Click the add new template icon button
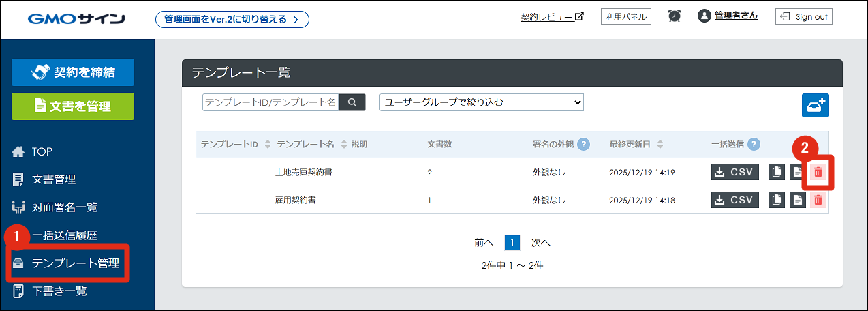Screen dimensions: 868x311 (815, 106)
